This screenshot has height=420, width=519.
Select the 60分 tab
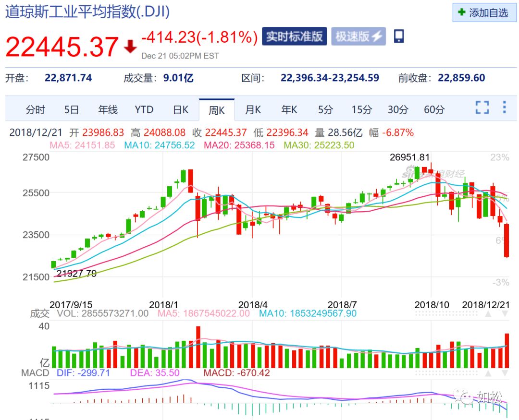pyautogui.click(x=434, y=109)
